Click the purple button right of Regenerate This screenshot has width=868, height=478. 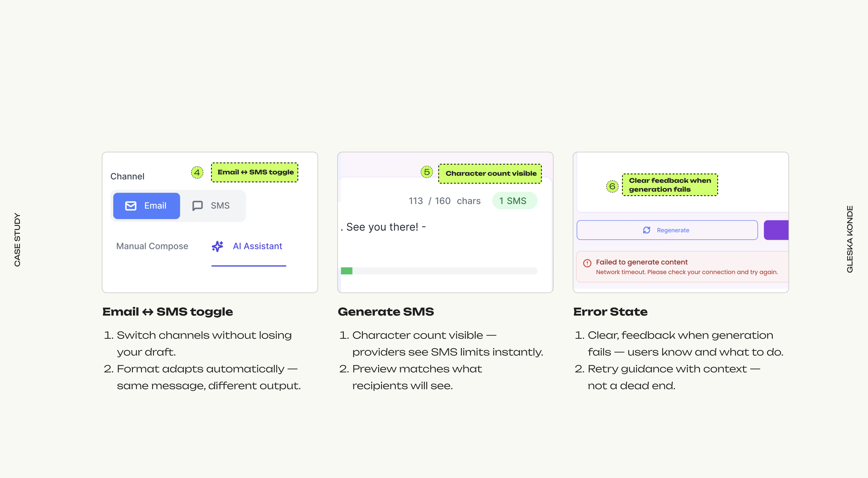[x=776, y=230]
